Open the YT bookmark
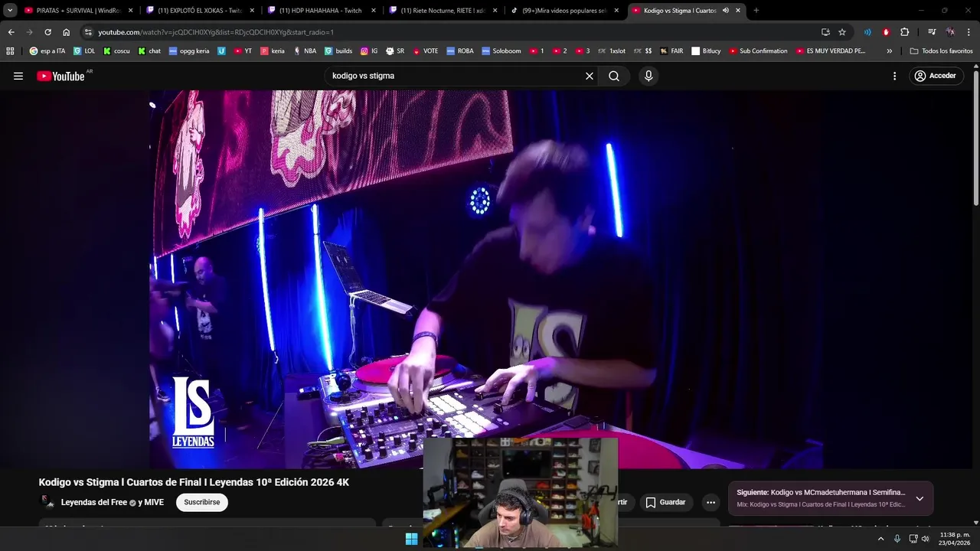The width and height of the screenshot is (980, 551). click(x=243, y=51)
